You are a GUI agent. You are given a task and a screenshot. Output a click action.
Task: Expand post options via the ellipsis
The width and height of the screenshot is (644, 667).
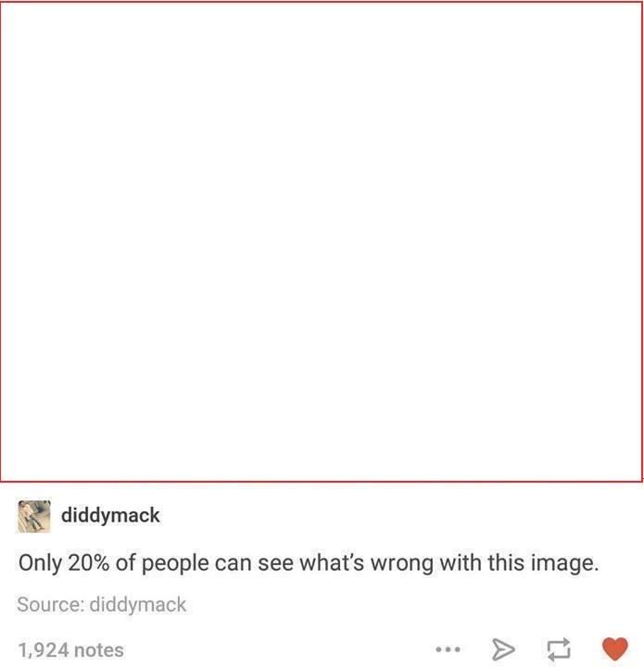tap(448, 649)
